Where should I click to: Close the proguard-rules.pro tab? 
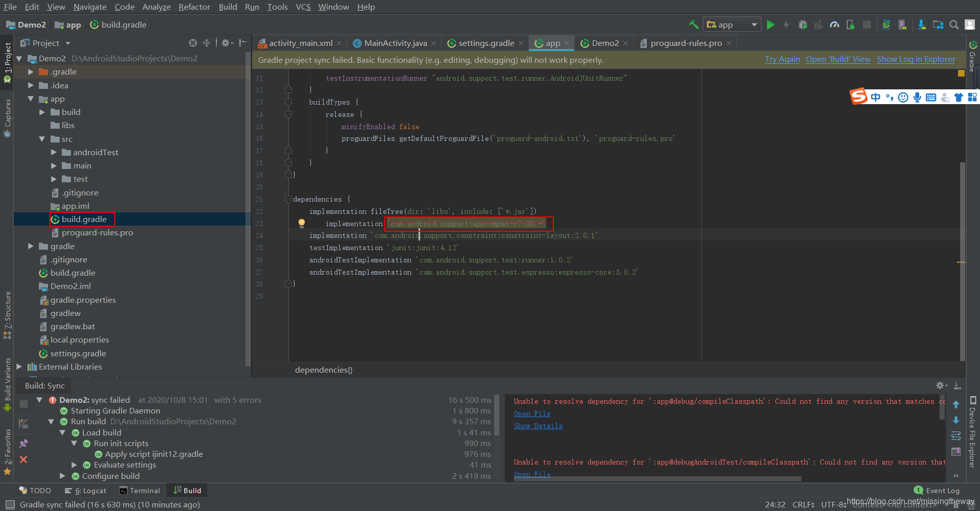[729, 43]
